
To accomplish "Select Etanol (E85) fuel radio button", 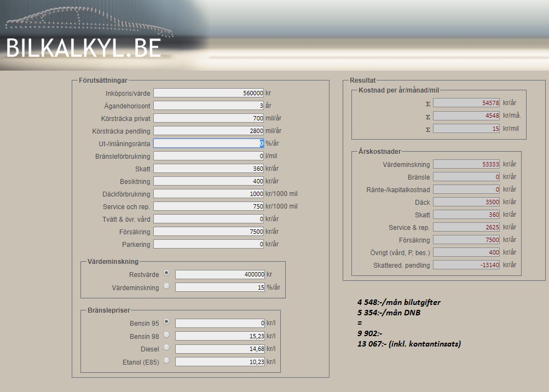I will click(x=166, y=360).
